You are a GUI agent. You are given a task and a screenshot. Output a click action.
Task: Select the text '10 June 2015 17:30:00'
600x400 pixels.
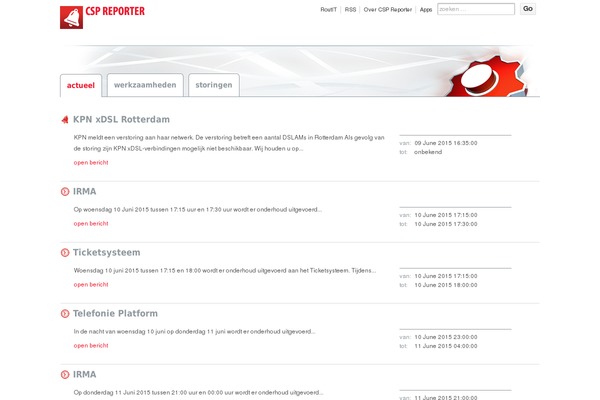(446, 224)
